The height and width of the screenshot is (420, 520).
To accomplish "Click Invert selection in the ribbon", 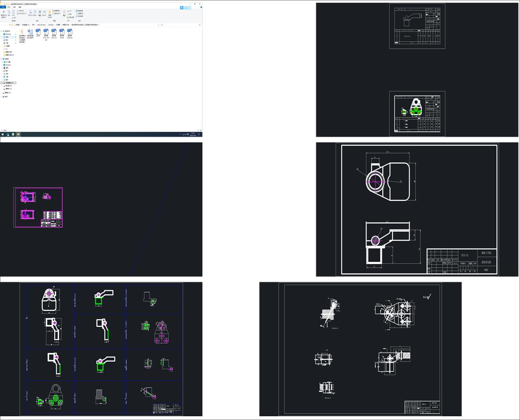I will [x=79, y=16].
